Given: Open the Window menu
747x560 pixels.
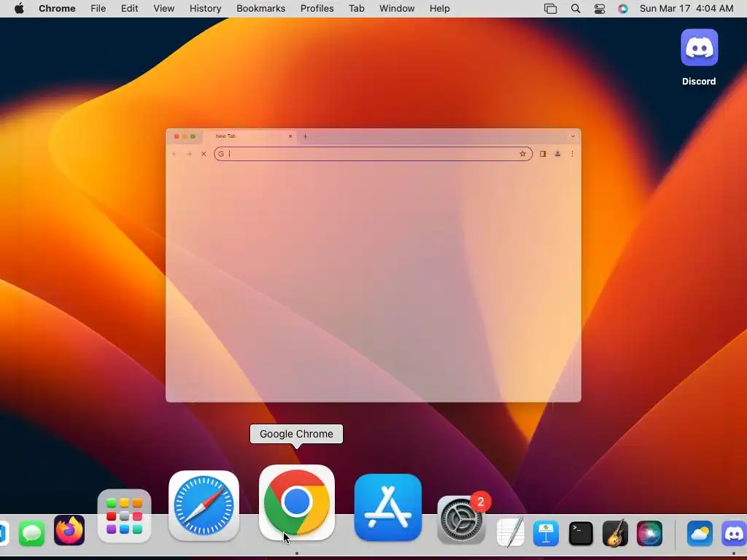Looking at the screenshot, I should pos(397,9).
